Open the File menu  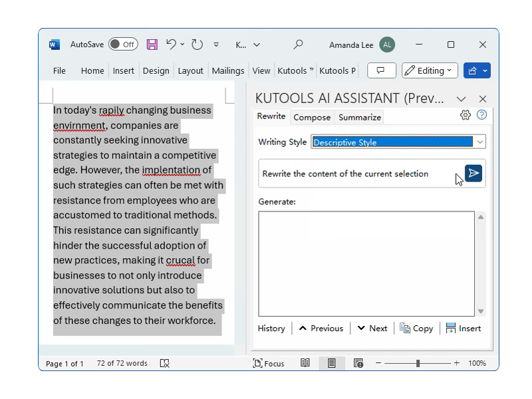click(59, 70)
